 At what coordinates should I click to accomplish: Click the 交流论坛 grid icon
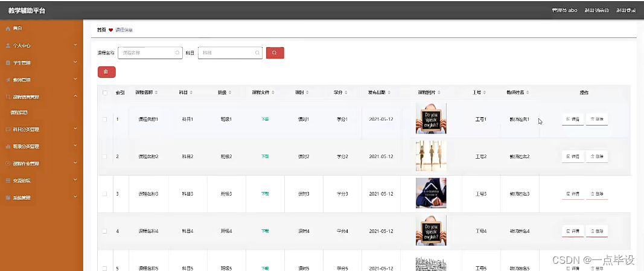click(x=8, y=180)
